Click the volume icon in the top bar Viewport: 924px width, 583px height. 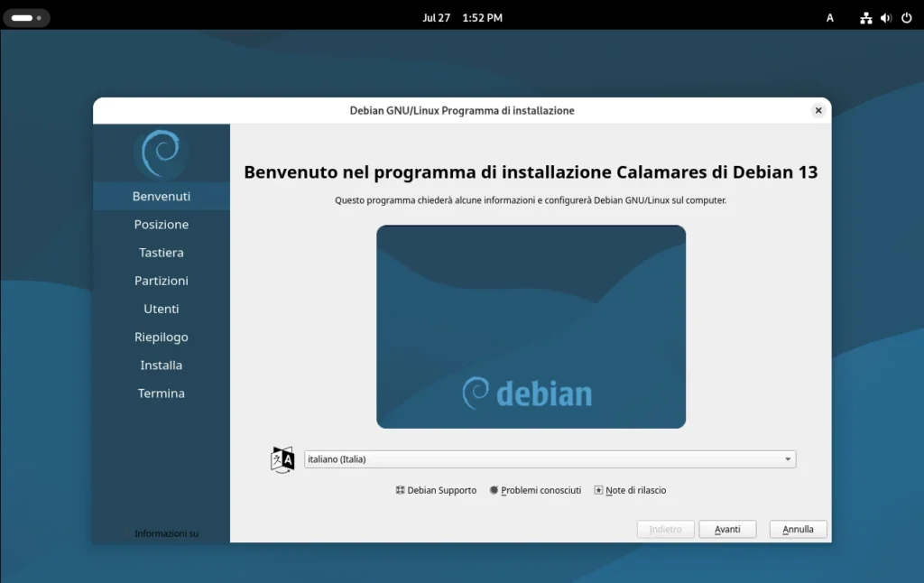click(x=884, y=17)
